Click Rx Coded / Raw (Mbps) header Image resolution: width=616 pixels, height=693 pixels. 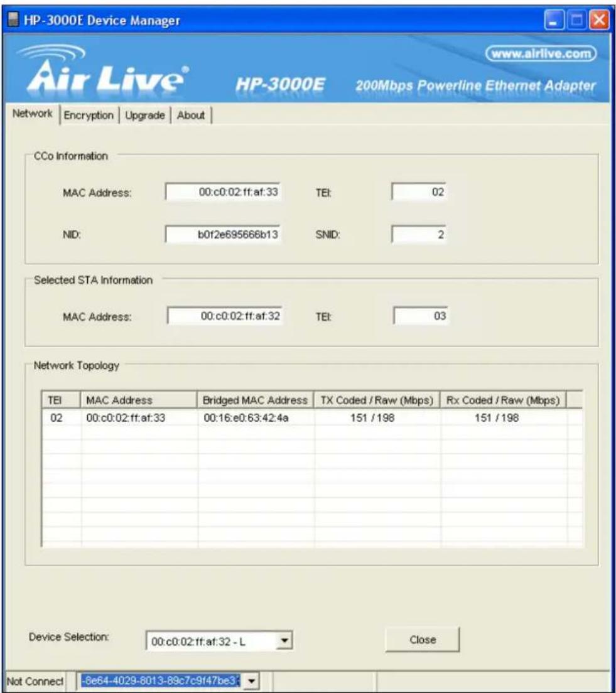click(503, 400)
